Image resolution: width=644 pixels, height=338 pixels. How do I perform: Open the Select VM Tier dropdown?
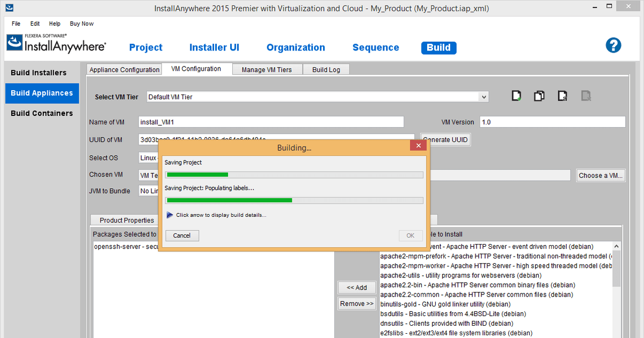point(484,97)
